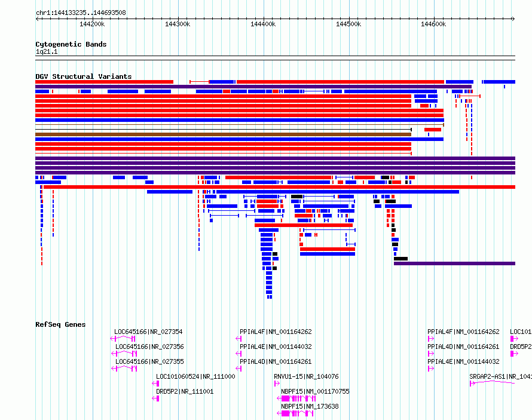Click the LOC645166 NR_027355 transcript glyph
This screenshot has height=420, width=532.
pyautogui.click(x=124, y=368)
